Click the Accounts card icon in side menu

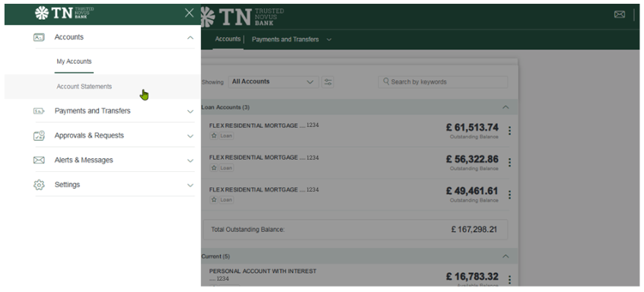tap(39, 37)
